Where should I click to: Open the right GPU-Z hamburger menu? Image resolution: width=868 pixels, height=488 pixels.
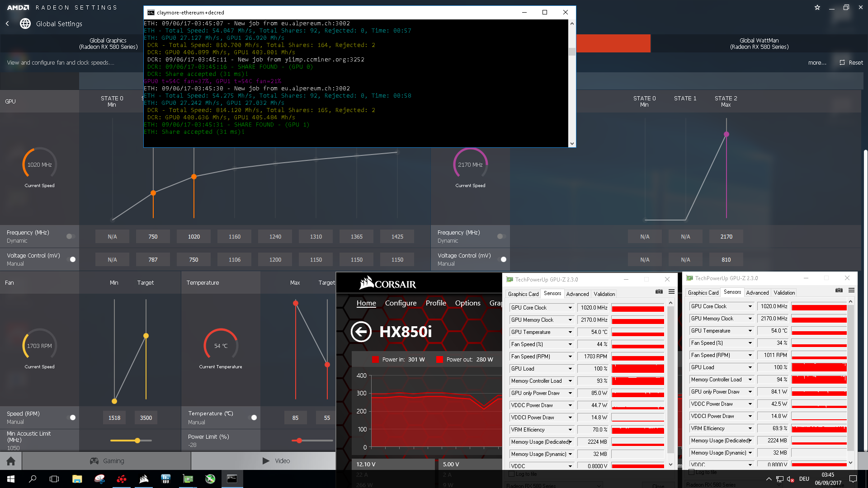point(852,291)
